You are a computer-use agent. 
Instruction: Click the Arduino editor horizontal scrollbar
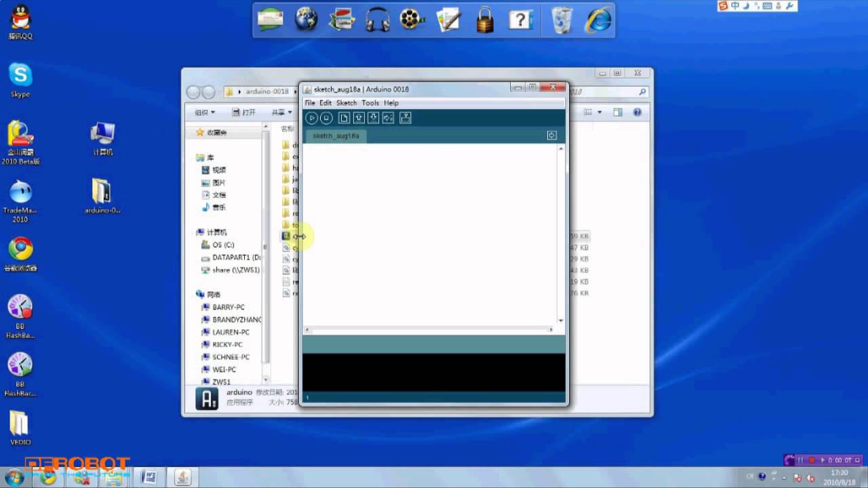430,330
